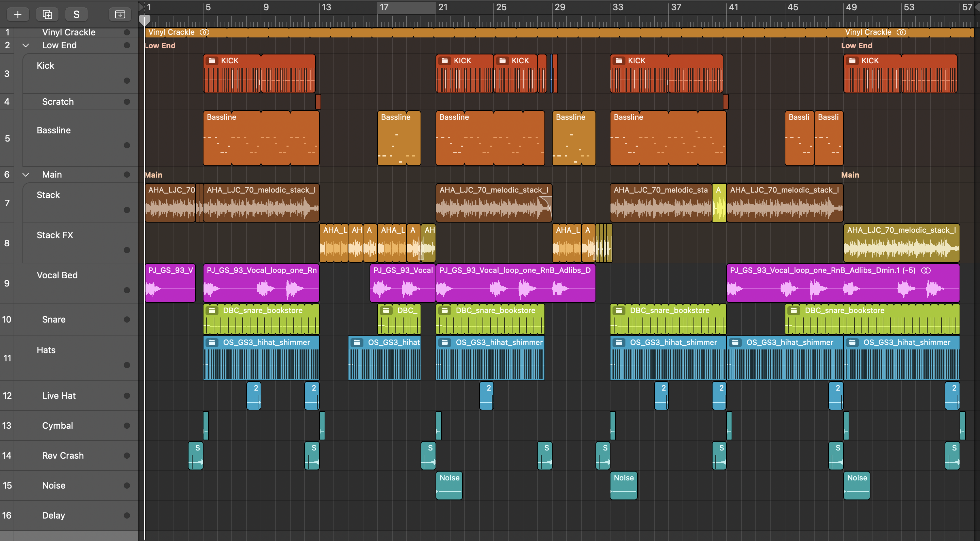Click folder icon on OS_GS3_hihat region at bar 15

(x=357, y=342)
